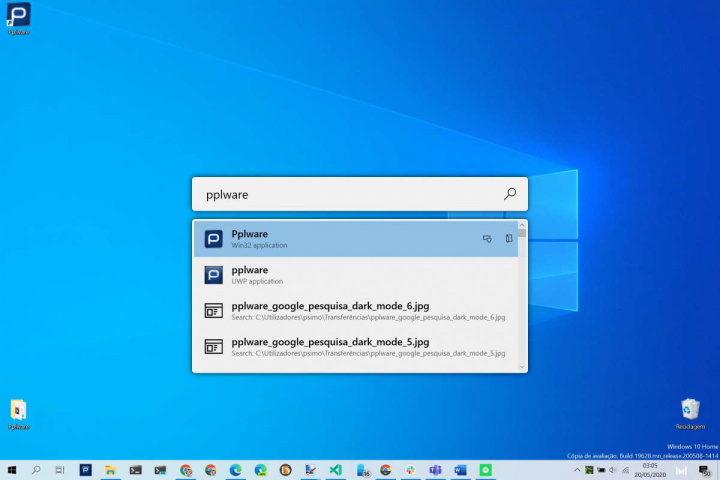The width and height of the screenshot is (720, 480).
Task: Open Microsoft Teams from the taskbar
Action: pyautogui.click(x=435, y=469)
